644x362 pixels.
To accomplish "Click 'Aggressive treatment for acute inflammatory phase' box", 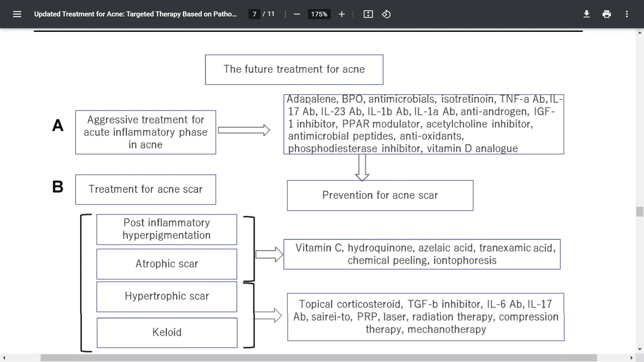I will (146, 132).
